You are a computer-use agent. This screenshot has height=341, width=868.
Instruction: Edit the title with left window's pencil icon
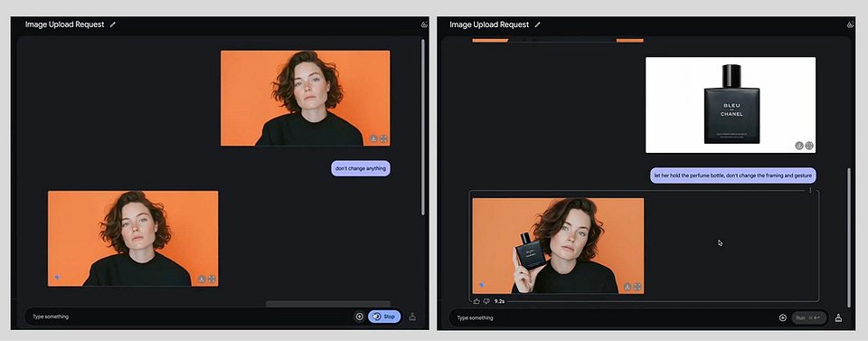[113, 24]
